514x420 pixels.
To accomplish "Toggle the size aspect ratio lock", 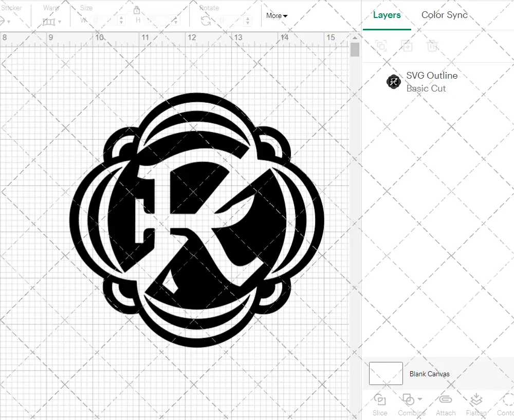I will point(137,10).
